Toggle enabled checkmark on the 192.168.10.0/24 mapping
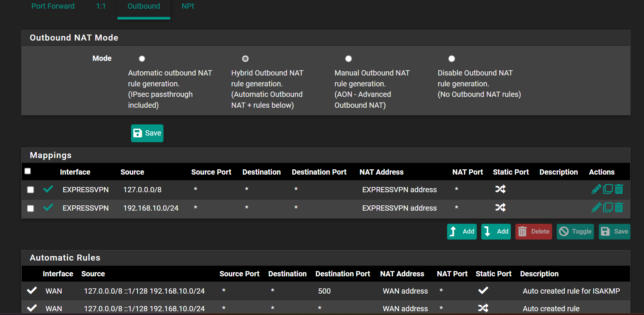This screenshot has height=315, width=644. point(48,207)
